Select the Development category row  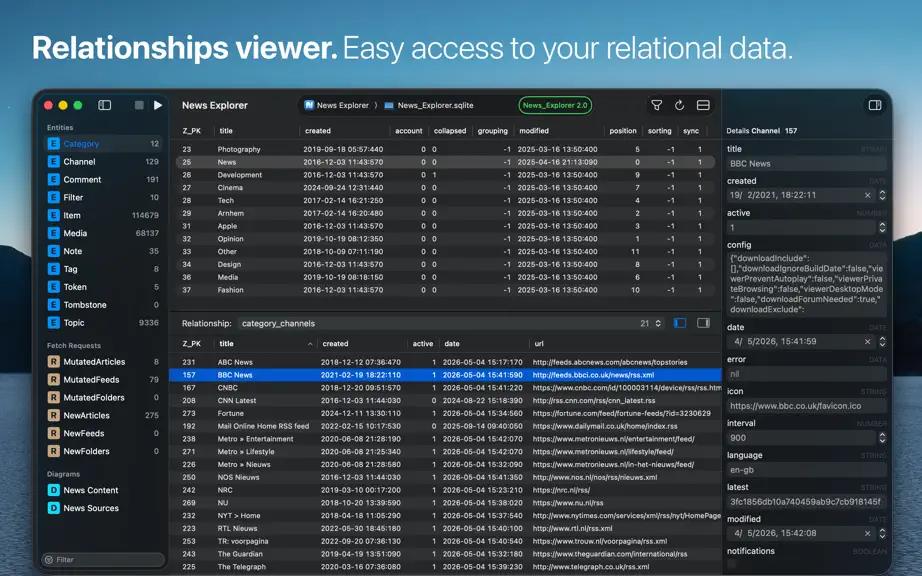pyautogui.click(x=445, y=175)
